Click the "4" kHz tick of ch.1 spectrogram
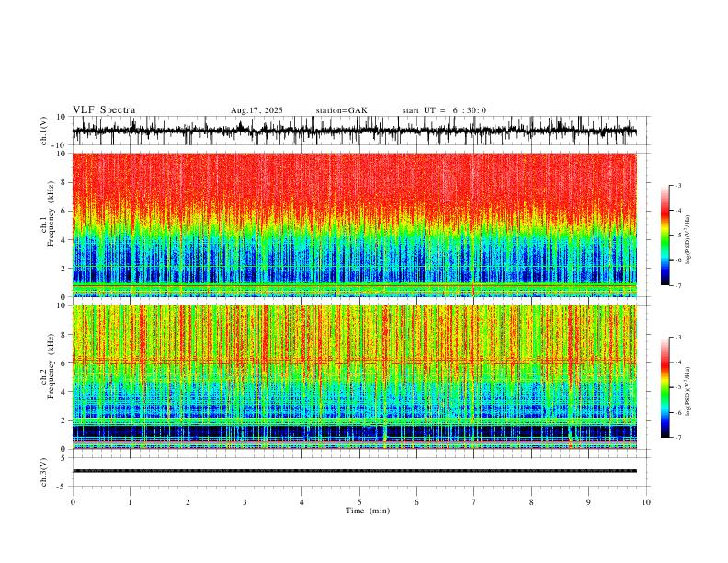 coord(63,240)
